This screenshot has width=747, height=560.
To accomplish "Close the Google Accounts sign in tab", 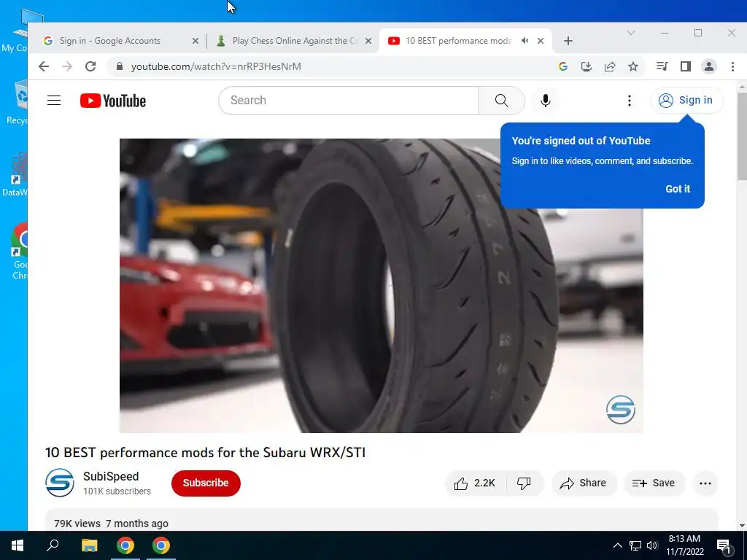I will point(196,41).
